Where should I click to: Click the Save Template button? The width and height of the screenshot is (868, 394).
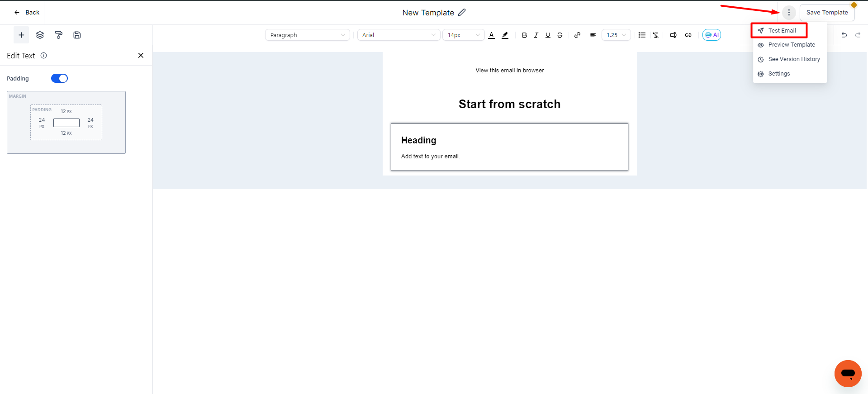click(827, 12)
